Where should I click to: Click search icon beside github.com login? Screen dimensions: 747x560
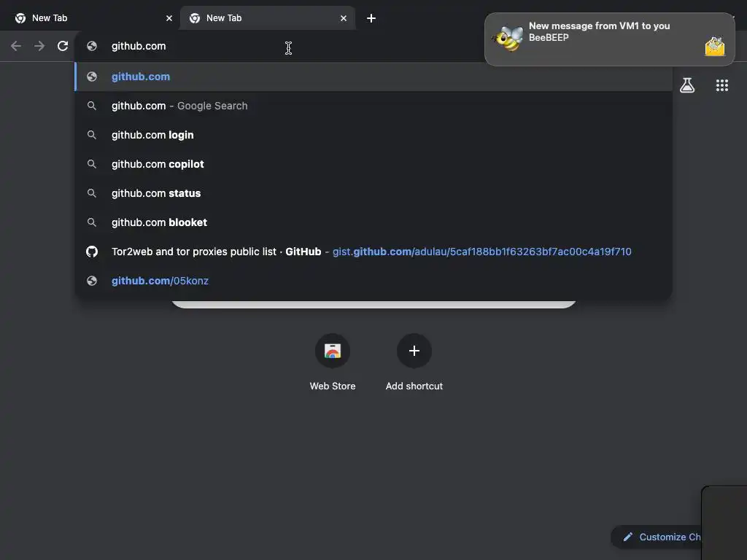pos(92,135)
